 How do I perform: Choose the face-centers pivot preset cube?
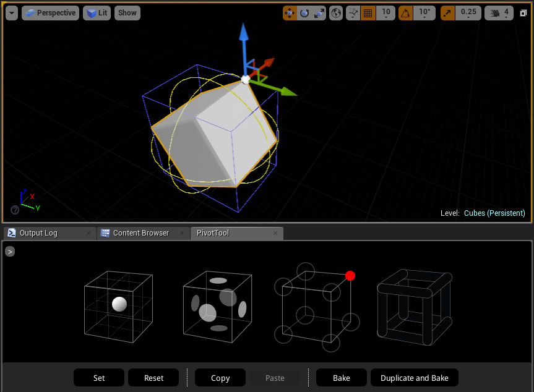tap(217, 306)
